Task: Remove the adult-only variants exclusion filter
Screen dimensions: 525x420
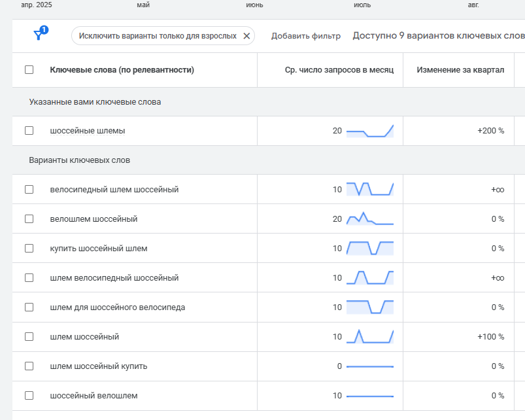Action: (x=246, y=36)
